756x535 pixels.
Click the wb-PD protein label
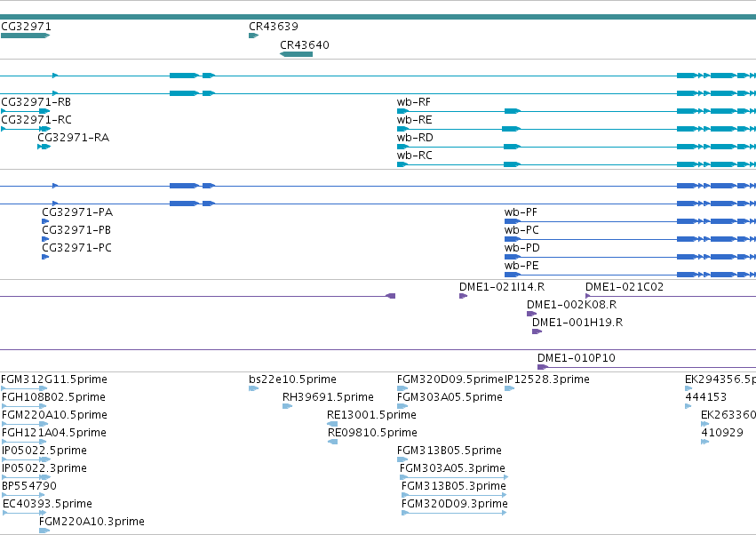pyautogui.click(x=521, y=248)
